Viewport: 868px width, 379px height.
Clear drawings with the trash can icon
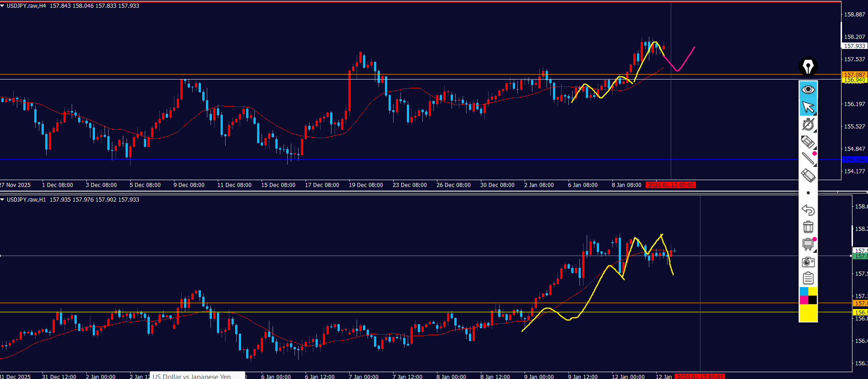(808, 227)
